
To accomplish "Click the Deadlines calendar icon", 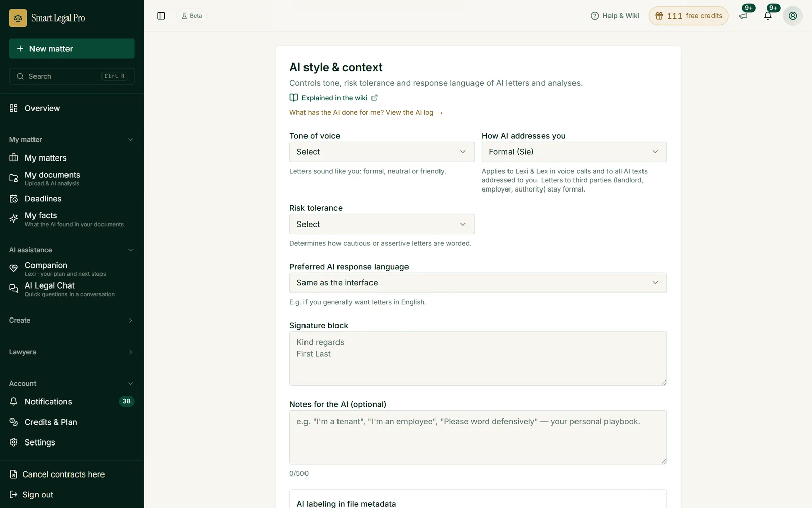I will [14, 199].
